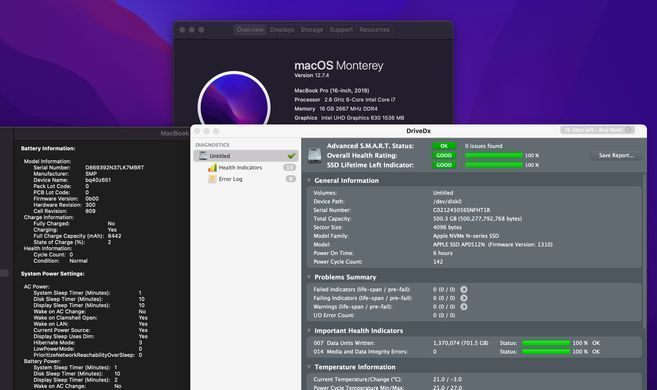This screenshot has width=657, height=390.
Task: Click Version 12.7.4 text
Action: click(x=311, y=75)
